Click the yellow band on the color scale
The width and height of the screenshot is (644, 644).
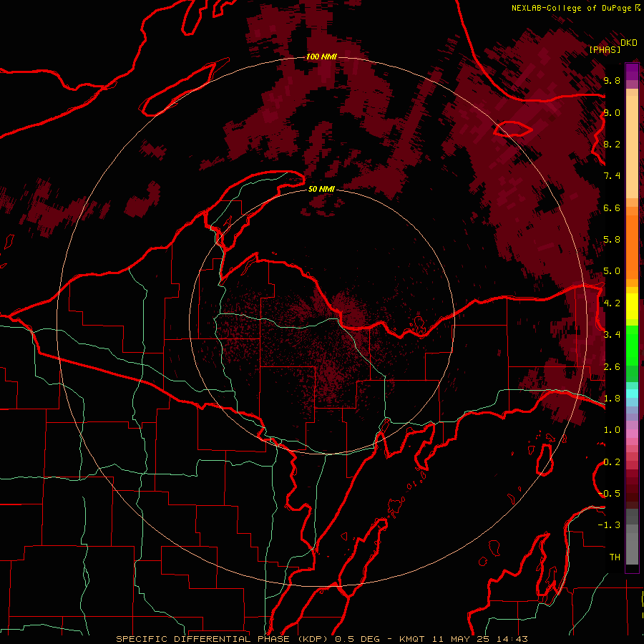(632, 306)
